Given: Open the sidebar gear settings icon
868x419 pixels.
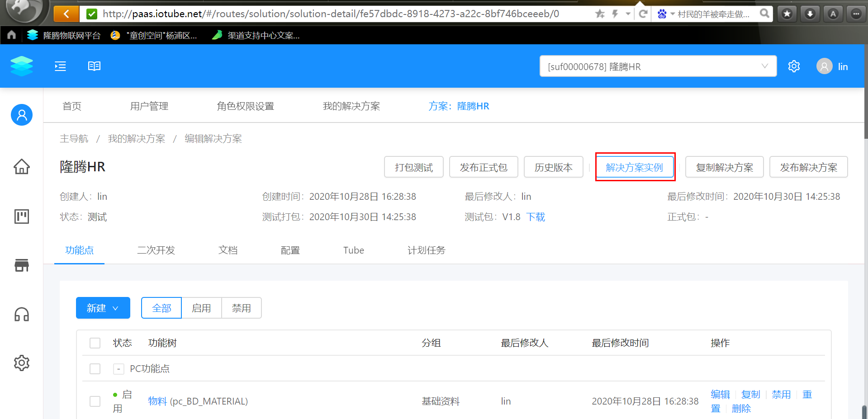Looking at the screenshot, I should click(22, 363).
